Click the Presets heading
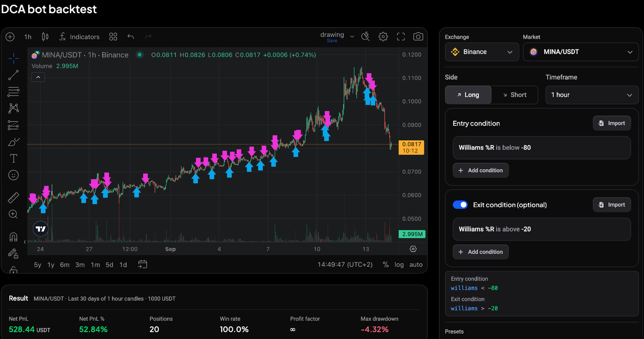This screenshot has height=339, width=644. pos(454,331)
